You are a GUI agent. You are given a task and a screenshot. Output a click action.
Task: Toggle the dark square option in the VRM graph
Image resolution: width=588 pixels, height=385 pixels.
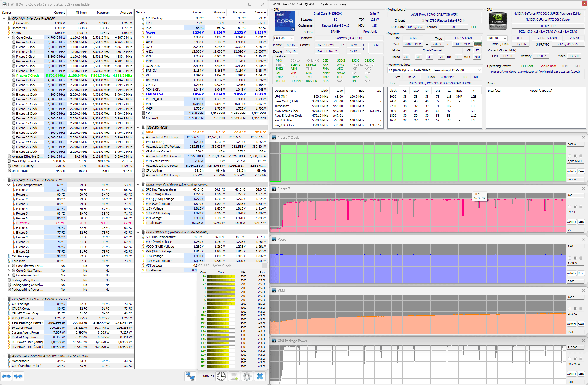(575, 309)
